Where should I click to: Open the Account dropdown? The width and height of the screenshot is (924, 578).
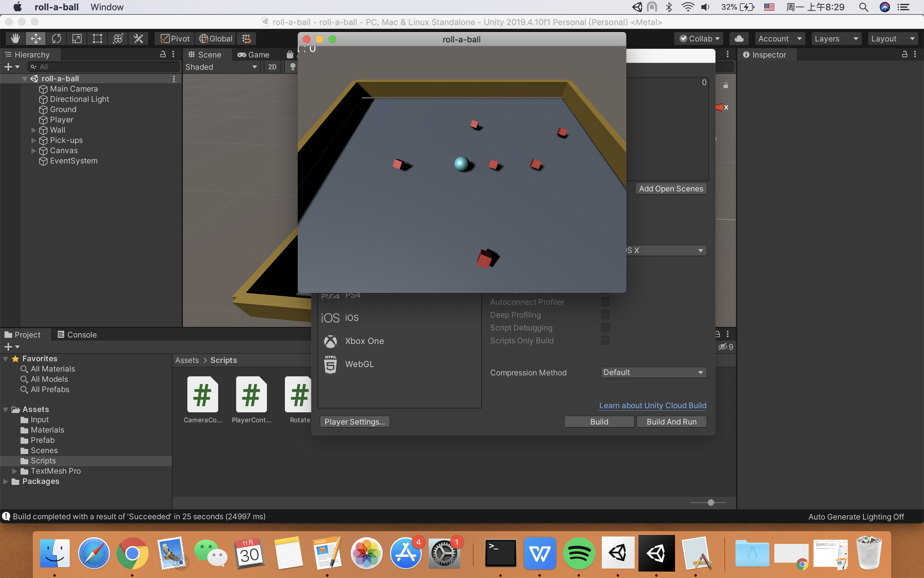(x=780, y=39)
